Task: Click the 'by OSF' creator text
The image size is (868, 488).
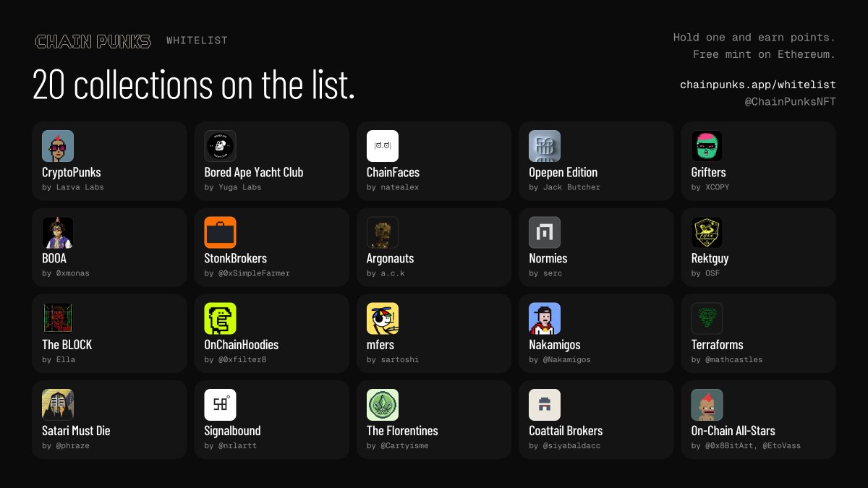Action: tap(706, 273)
